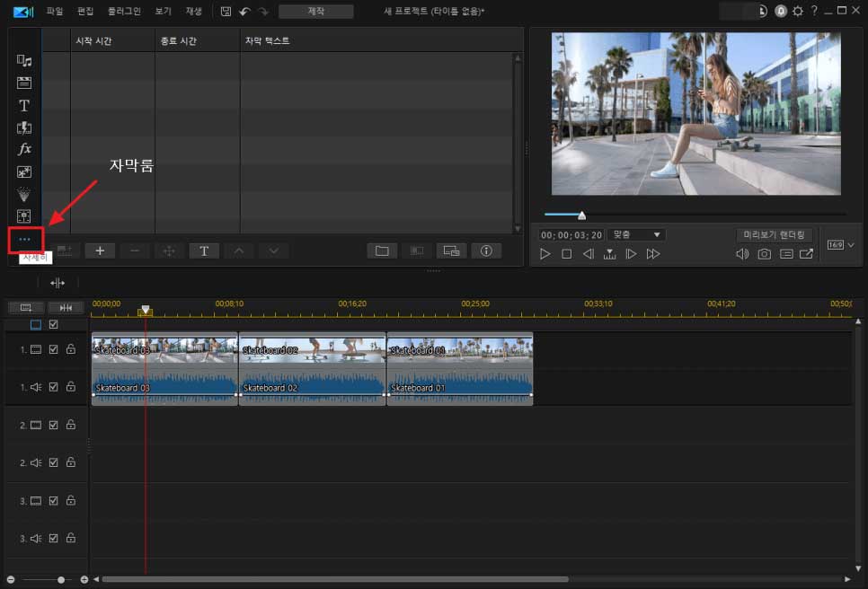Open the 편집 menu
Viewport: 868px width, 589px height.
click(85, 11)
